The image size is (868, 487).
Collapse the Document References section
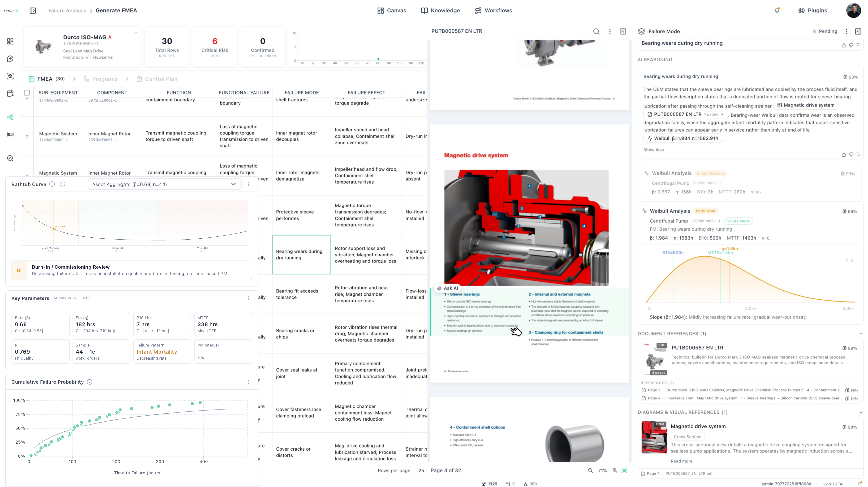pyautogui.click(x=861, y=334)
